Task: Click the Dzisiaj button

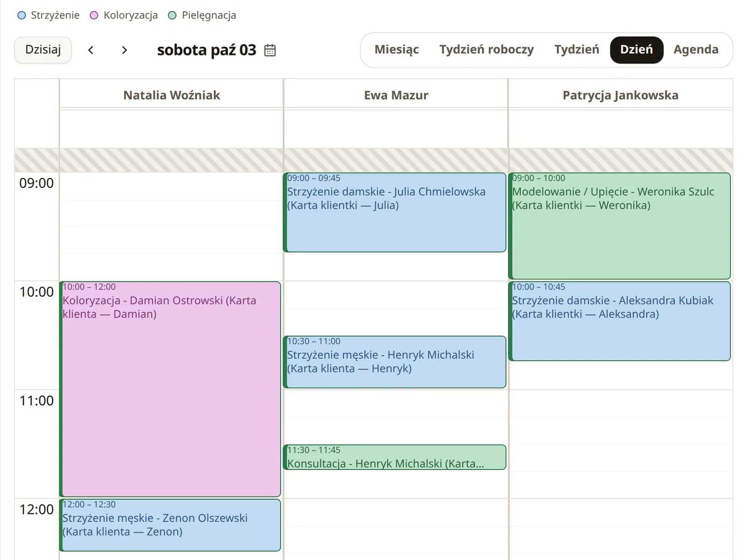Action: [x=43, y=50]
